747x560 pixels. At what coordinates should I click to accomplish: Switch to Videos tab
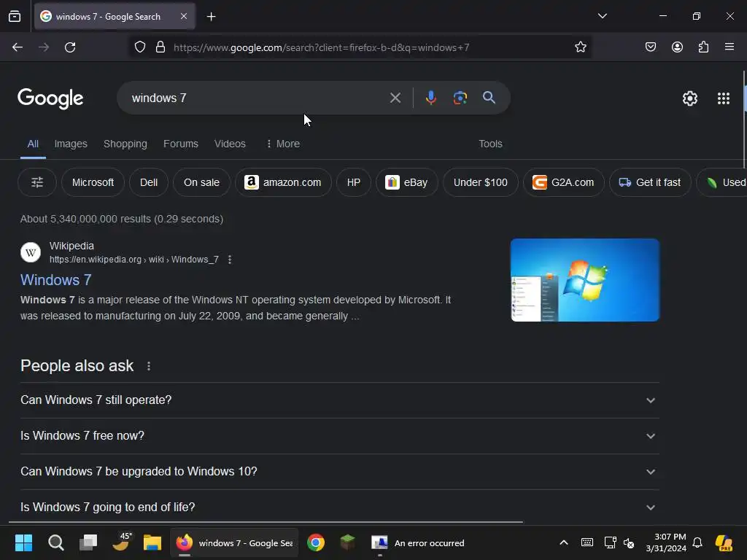230,144
